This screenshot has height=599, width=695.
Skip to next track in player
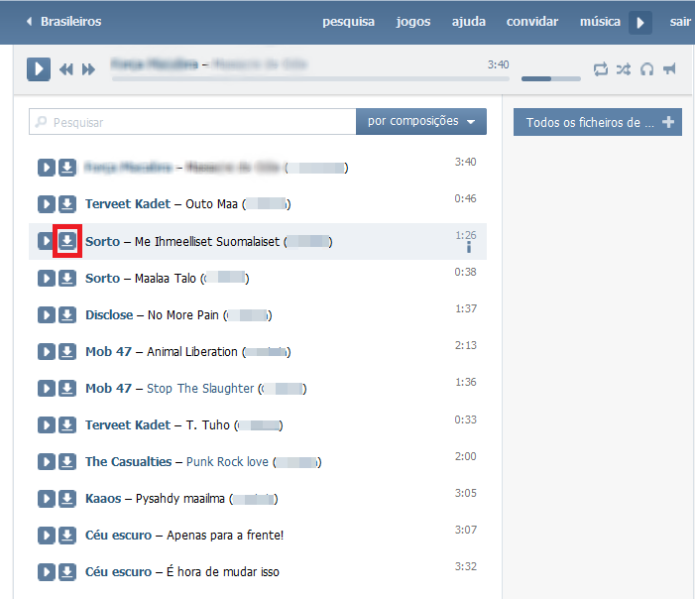tap(88, 70)
